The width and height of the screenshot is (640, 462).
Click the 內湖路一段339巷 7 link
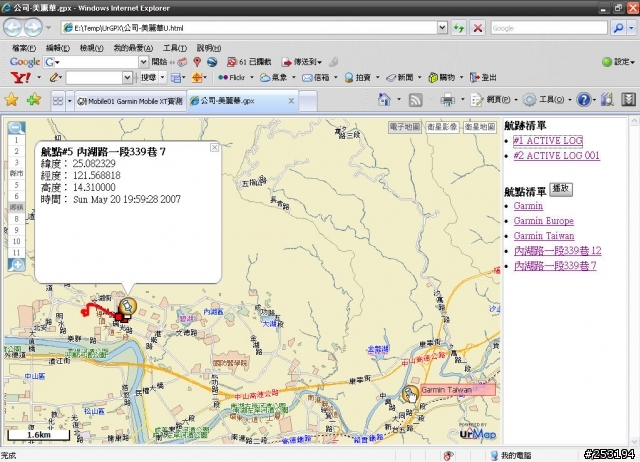[x=555, y=266]
